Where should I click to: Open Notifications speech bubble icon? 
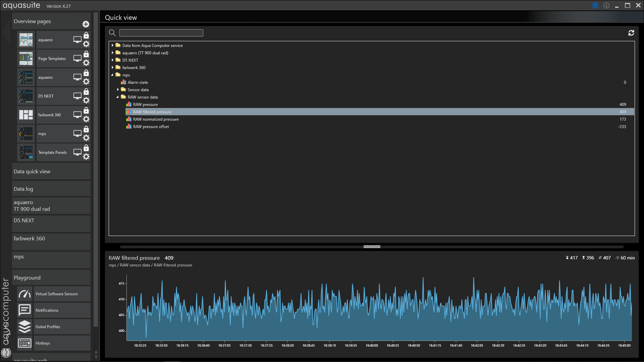point(24,310)
